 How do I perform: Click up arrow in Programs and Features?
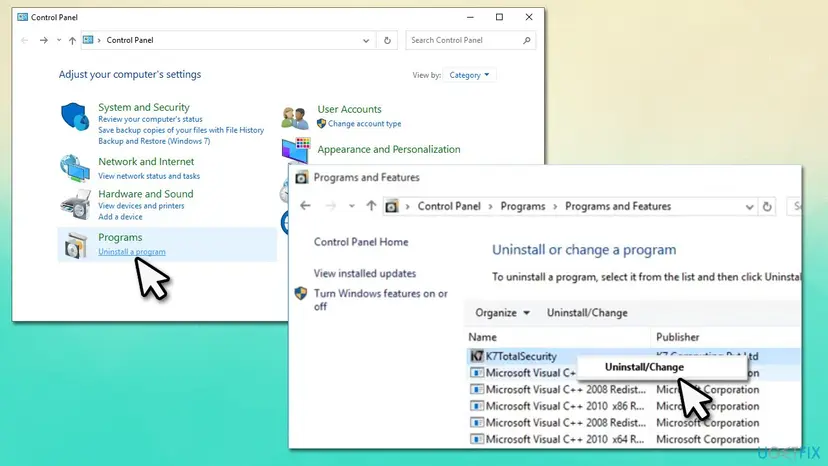coord(371,206)
